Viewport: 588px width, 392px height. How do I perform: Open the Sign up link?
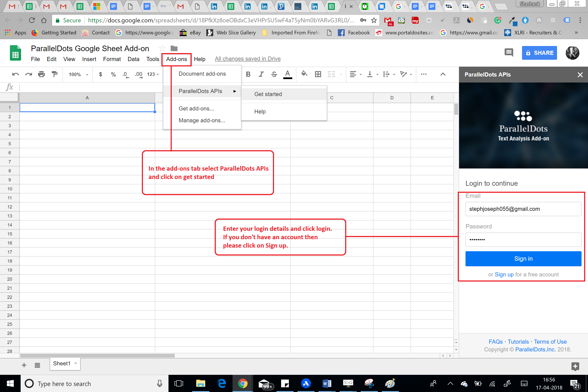click(504, 274)
